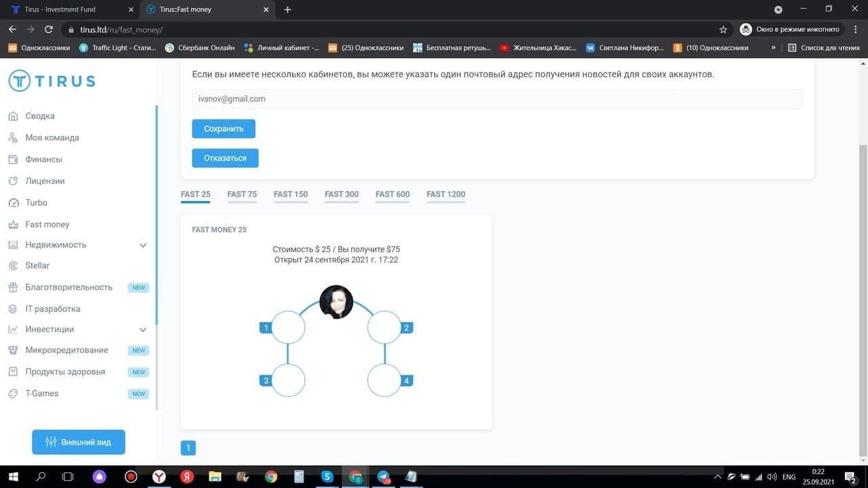Click the TIRUS logo in sidebar

coord(52,81)
